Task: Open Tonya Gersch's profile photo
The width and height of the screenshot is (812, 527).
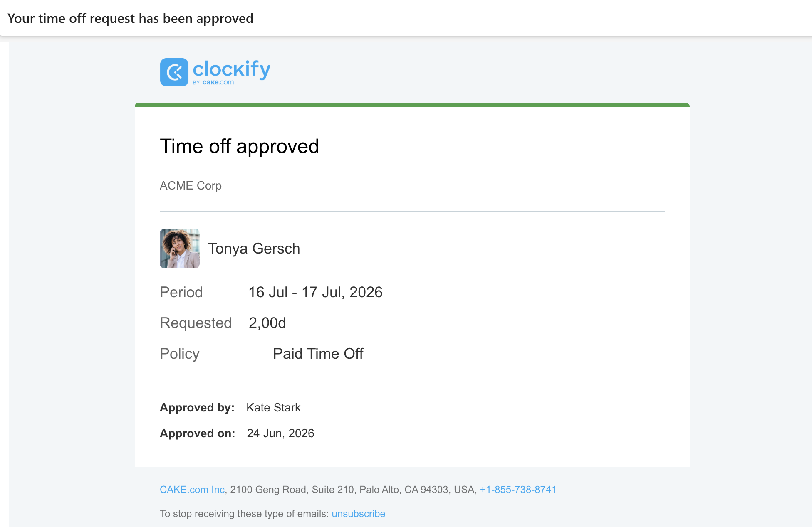Action: pos(180,249)
